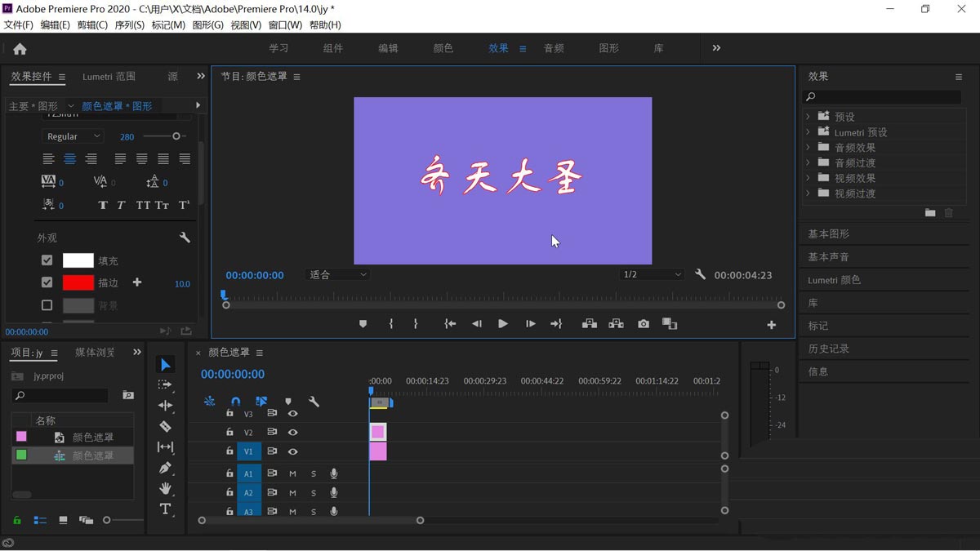Click the Export Frame camera icon
This screenshot has width=980, height=551.
[644, 323]
